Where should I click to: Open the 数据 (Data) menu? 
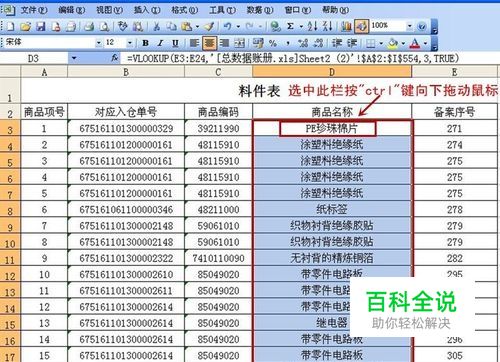pyautogui.click(x=260, y=10)
